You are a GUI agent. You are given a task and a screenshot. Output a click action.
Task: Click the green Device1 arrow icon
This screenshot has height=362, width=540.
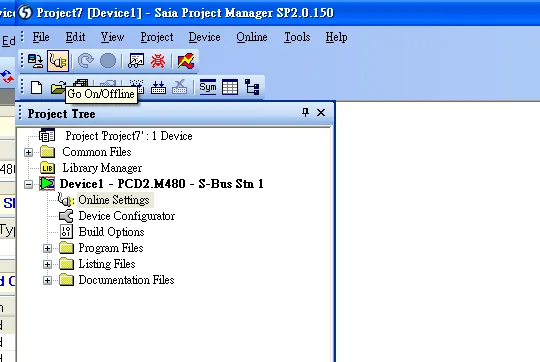click(x=47, y=184)
